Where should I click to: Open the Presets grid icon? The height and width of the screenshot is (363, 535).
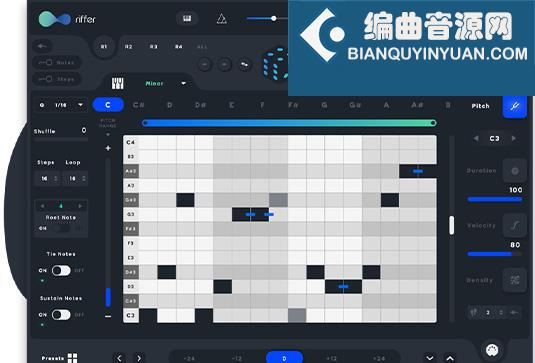click(x=72, y=358)
